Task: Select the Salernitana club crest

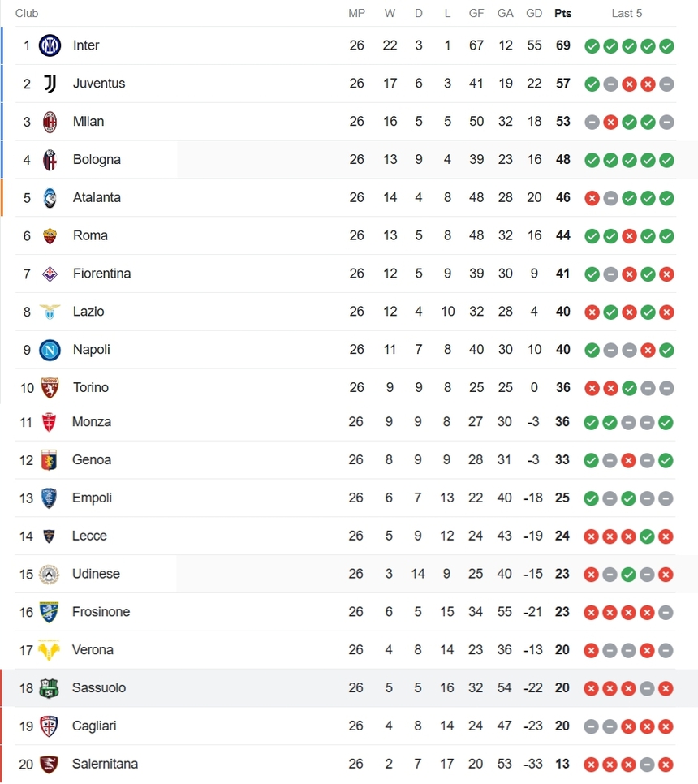Action: tap(50, 764)
